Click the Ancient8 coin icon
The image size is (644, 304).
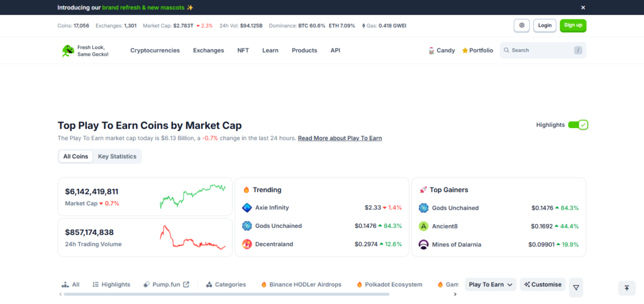pos(423,226)
